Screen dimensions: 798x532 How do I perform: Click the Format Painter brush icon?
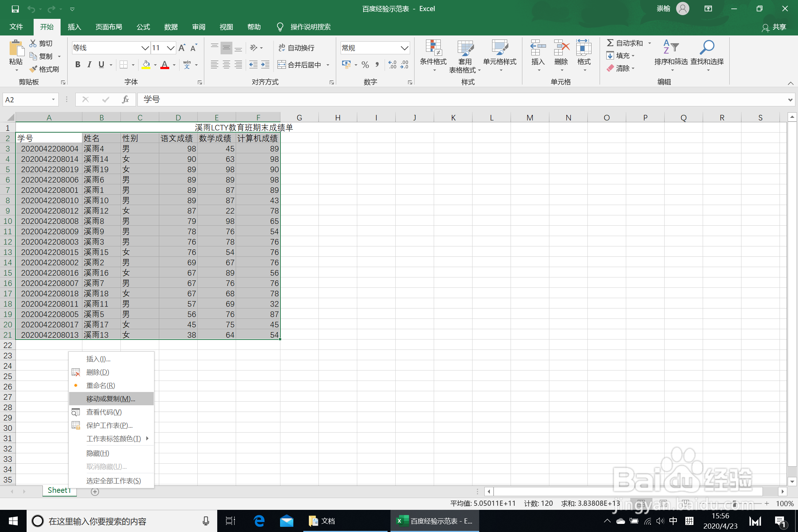coord(34,69)
